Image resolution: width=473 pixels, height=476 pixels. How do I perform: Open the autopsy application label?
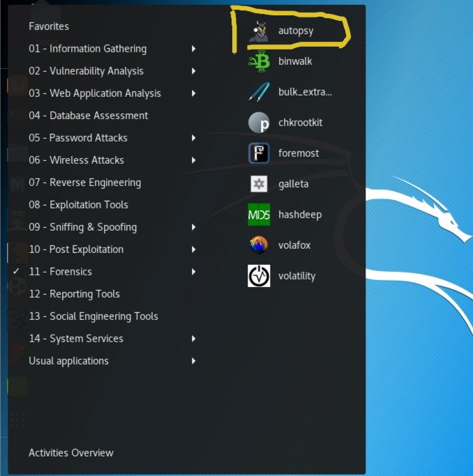pos(296,31)
